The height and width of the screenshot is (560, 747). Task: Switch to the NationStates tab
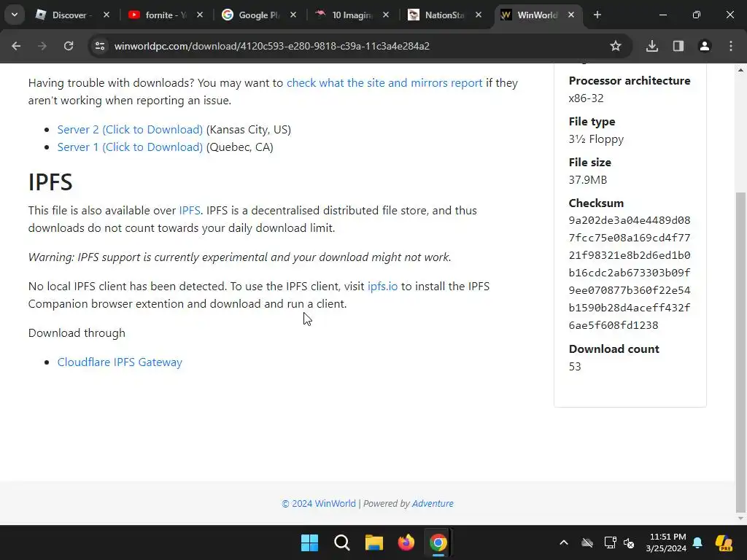445,15
